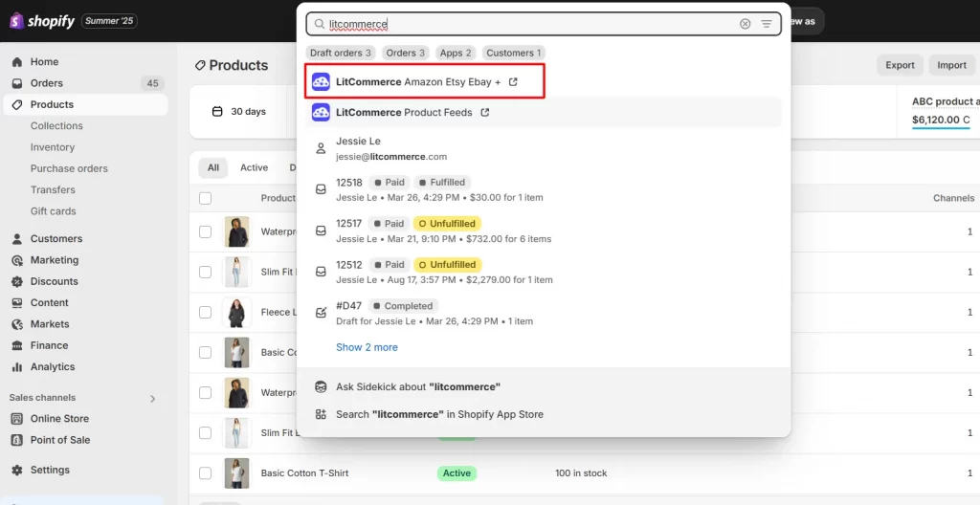Click the Discounts badge icon in sidebar
This screenshot has width=980, height=505.
(17, 281)
